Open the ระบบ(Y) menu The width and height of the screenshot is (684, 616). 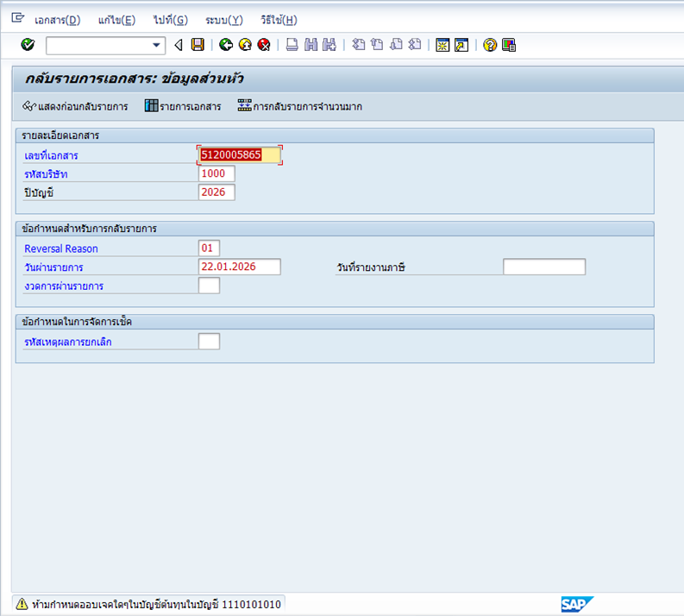[x=223, y=20]
